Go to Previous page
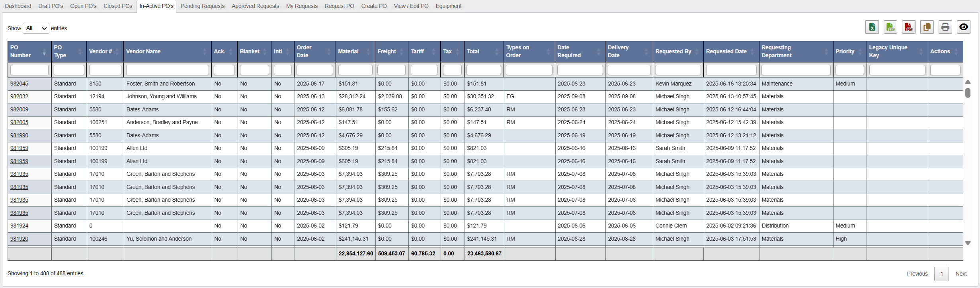 (x=917, y=274)
